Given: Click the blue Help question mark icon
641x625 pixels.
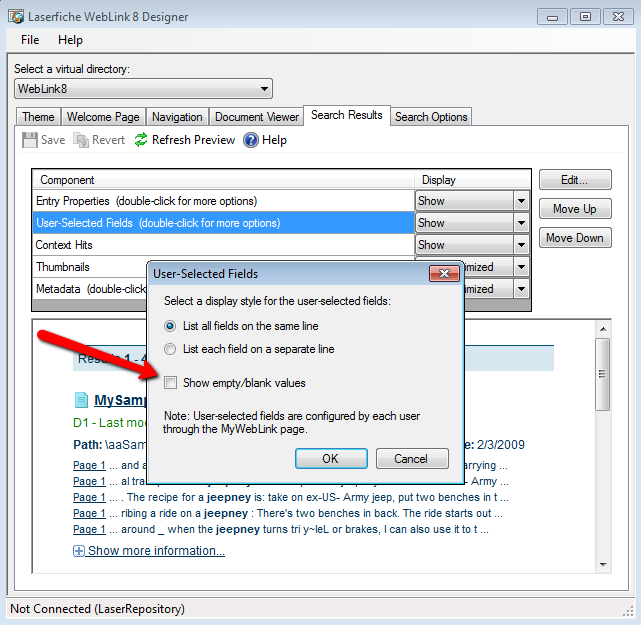Looking at the screenshot, I should pos(251,140).
